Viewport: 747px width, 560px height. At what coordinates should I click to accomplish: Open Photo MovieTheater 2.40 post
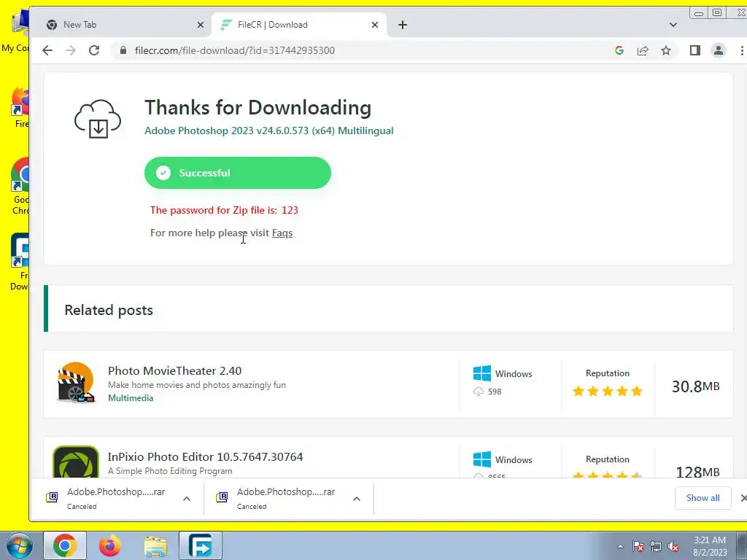coord(175,370)
